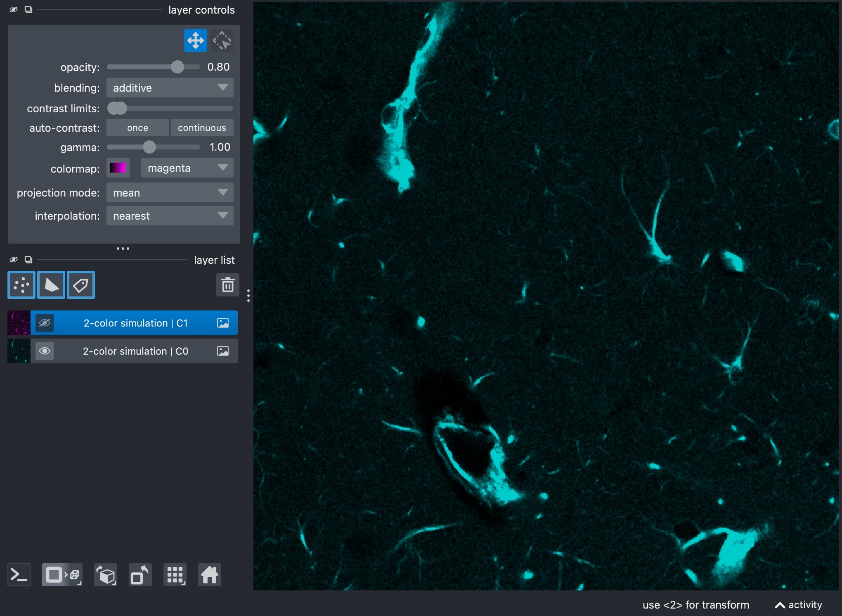Click the opacity value 0.80
Screen dimensions: 842x616
click(219, 67)
